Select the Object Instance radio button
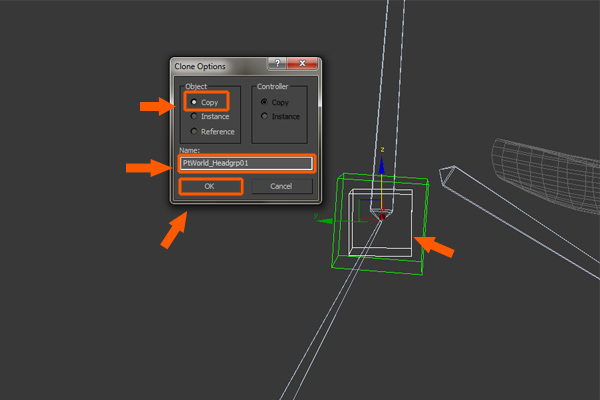The height and width of the screenshot is (400, 600). 194,116
